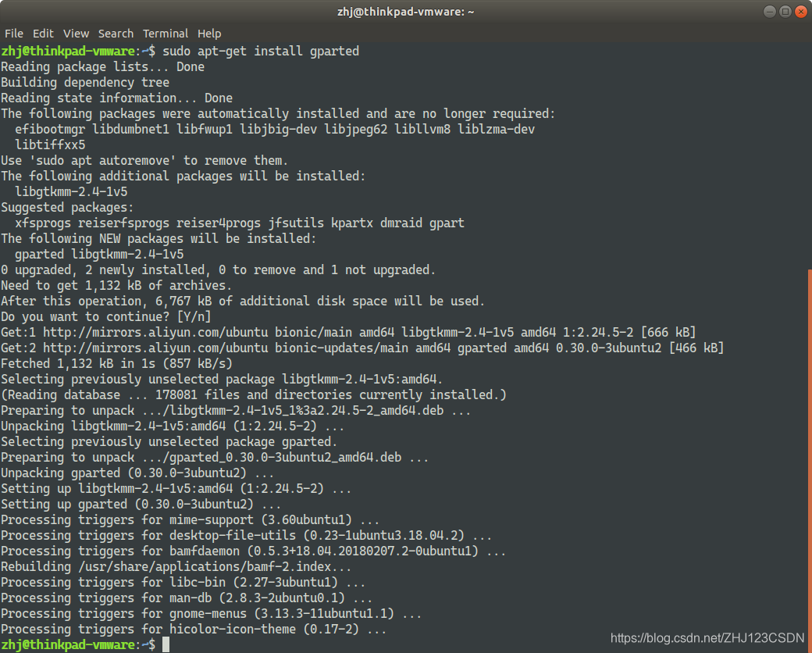812x653 pixels.
Task: Click 'The following additional packages will be installed:'
Action: coord(183,177)
